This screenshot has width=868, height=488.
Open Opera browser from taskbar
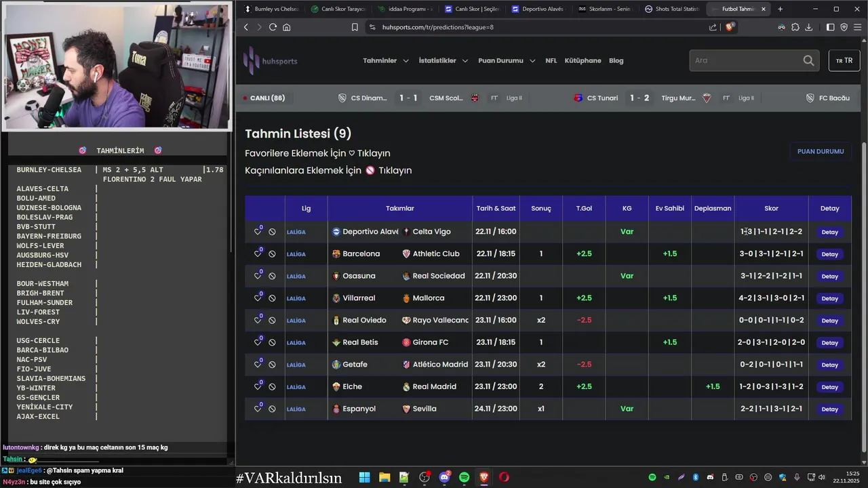505,477
